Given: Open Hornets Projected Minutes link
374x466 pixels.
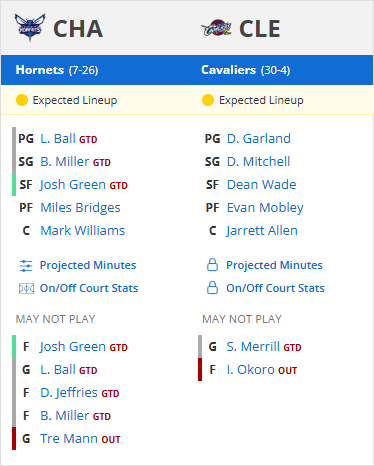Looking at the screenshot, I should [x=88, y=265].
